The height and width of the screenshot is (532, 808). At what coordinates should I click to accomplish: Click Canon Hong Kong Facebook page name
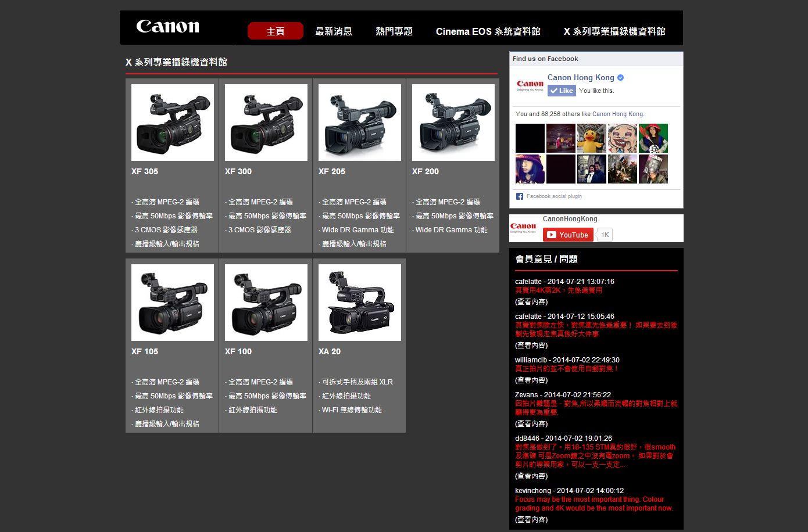click(581, 77)
